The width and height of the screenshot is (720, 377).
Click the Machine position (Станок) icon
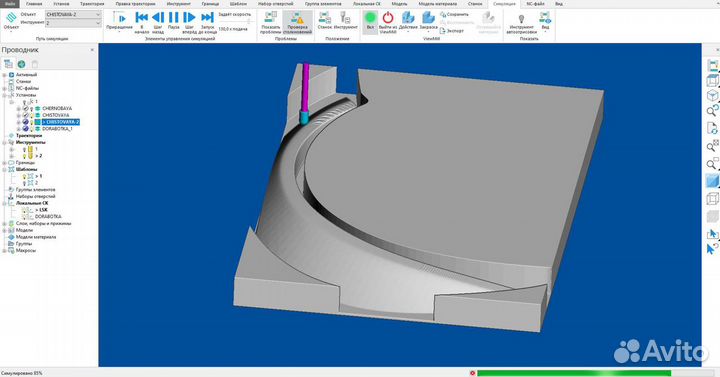[x=325, y=17]
